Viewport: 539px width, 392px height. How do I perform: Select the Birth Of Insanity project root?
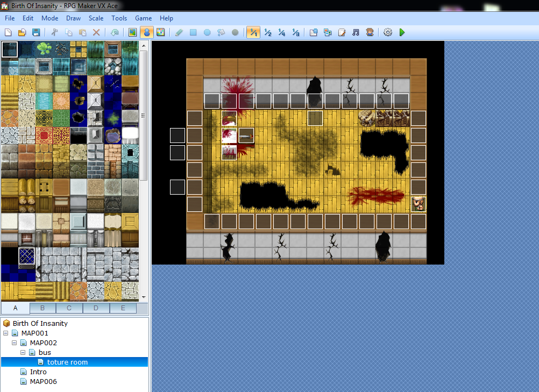40,323
